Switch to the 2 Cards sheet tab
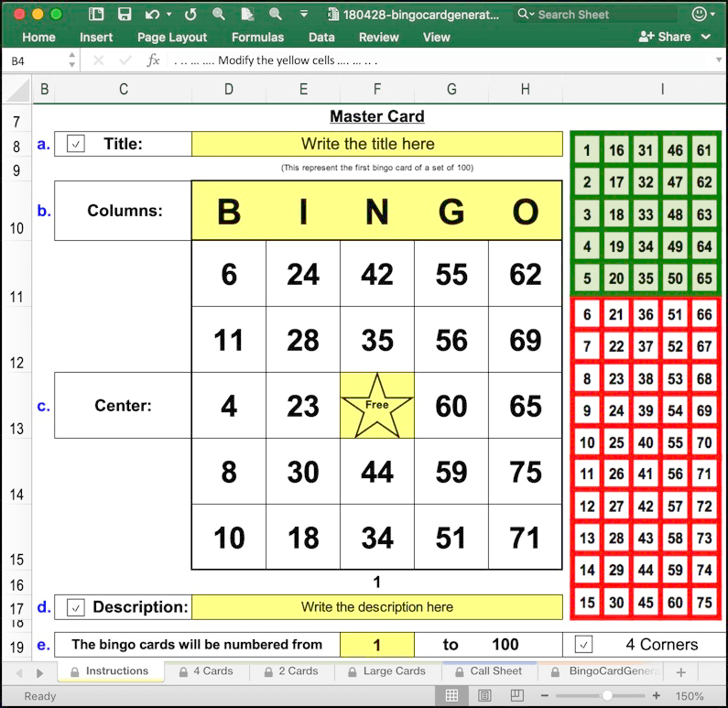This screenshot has height=708, width=728. [291, 671]
